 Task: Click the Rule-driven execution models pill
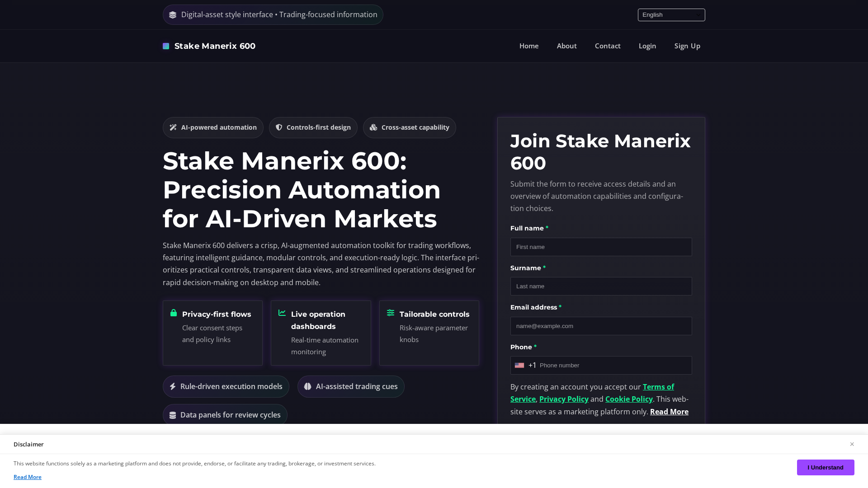point(226,387)
